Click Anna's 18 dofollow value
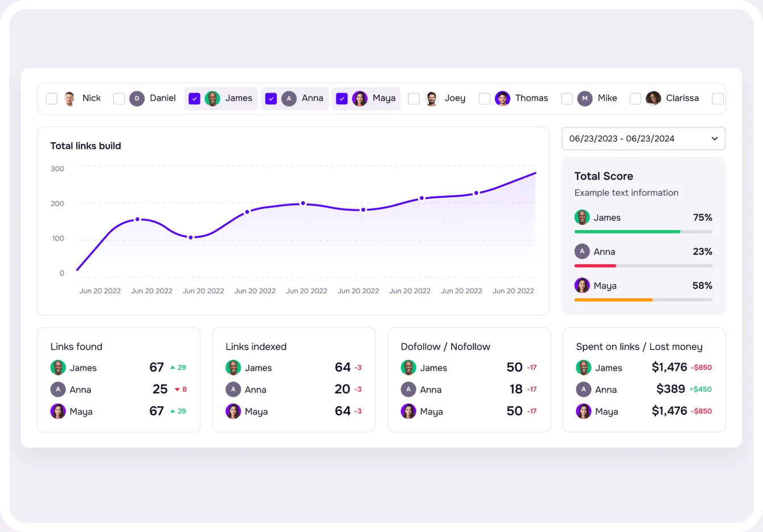Viewport: 763px width, 532px height. pyautogui.click(x=516, y=389)
